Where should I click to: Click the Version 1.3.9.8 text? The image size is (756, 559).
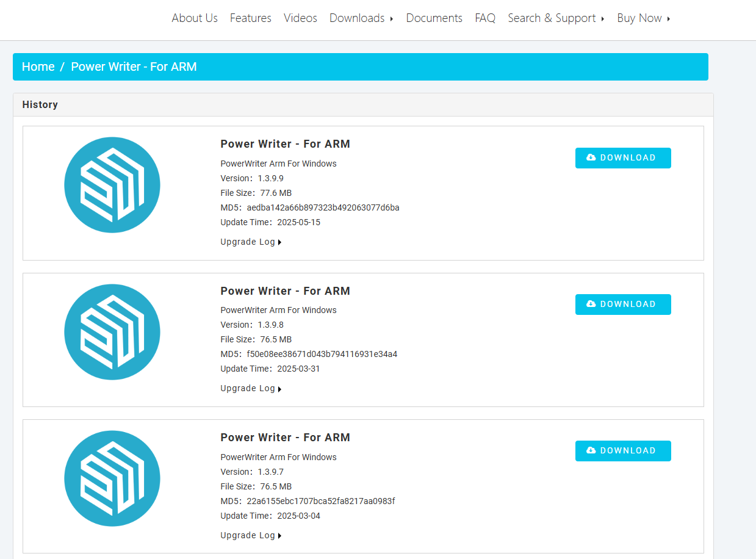click(252, 325)
